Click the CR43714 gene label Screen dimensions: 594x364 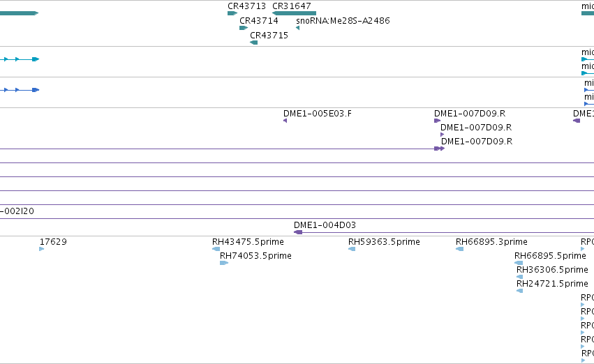(259, 20)
